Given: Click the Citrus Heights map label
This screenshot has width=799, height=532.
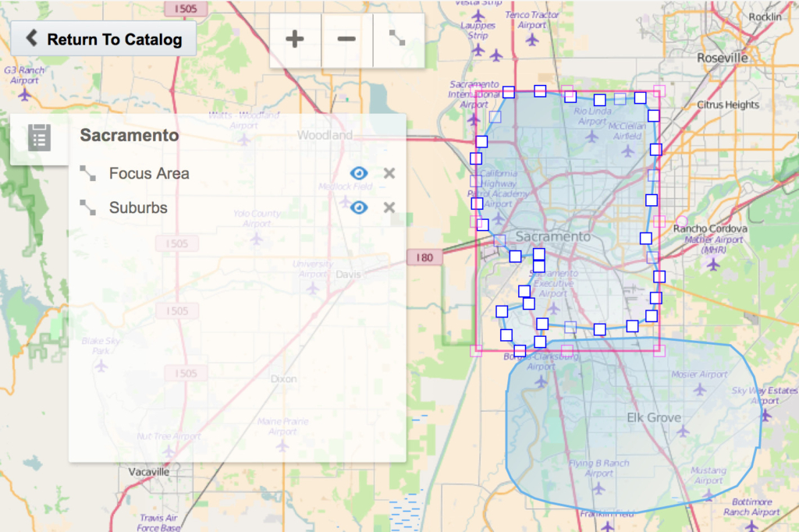Looking at the screenshot, I should click(x=728, y=105).
